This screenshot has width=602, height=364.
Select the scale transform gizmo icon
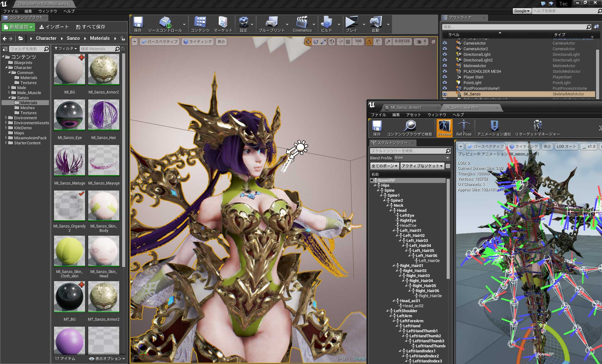point(323,42)
